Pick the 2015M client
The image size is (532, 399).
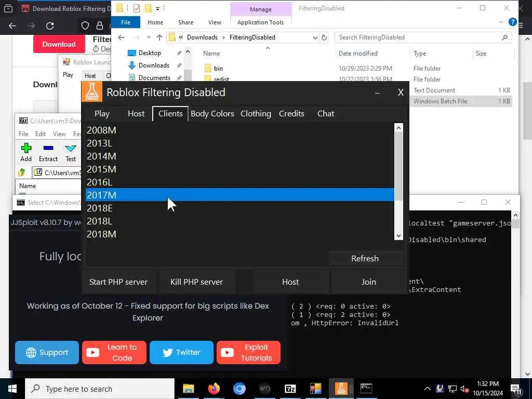[x=240, y=169]
